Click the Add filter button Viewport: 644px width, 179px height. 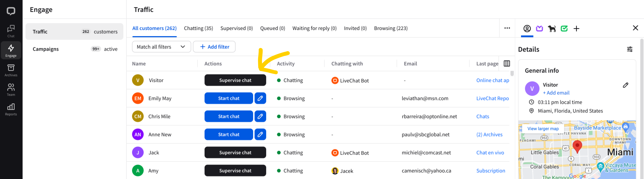point(214,47)
